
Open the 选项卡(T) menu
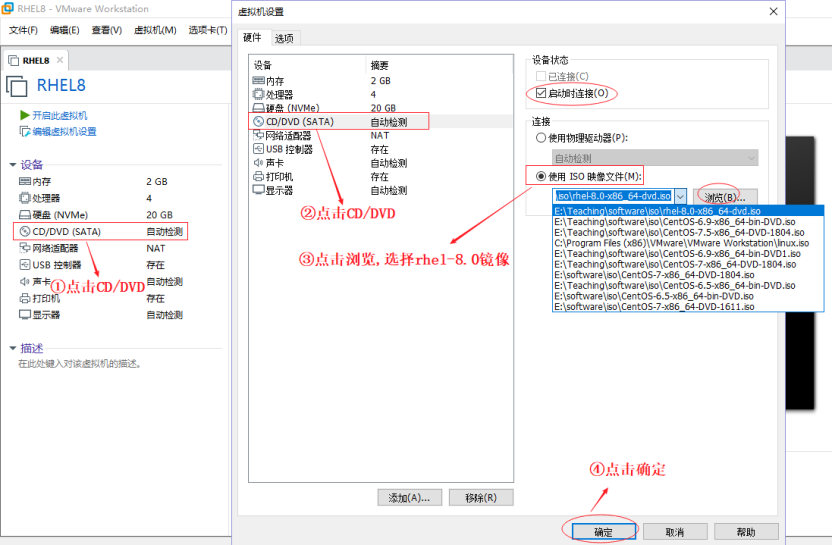click(x=207, y=30)
